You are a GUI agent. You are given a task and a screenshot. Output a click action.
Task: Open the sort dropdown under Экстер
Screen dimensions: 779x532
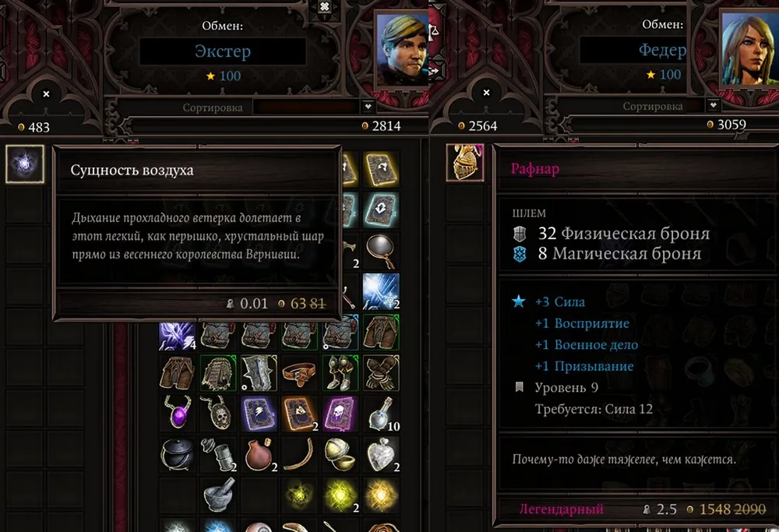[x=368, y=106]
